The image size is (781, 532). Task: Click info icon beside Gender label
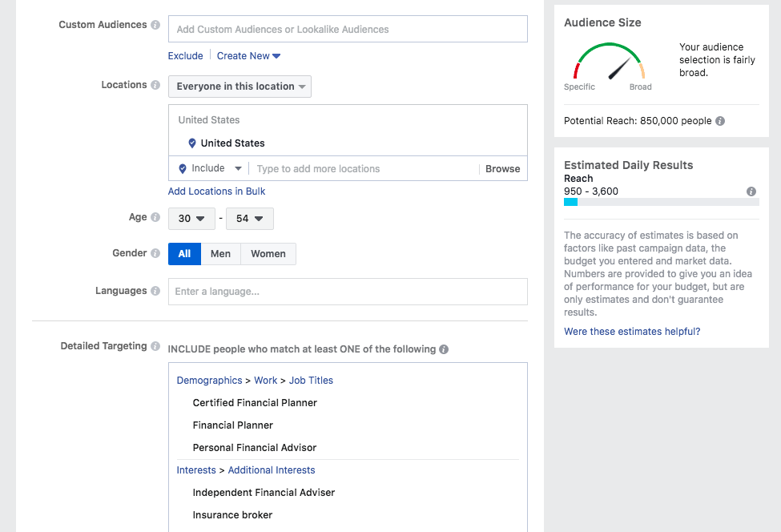click(x=155, y=254)
